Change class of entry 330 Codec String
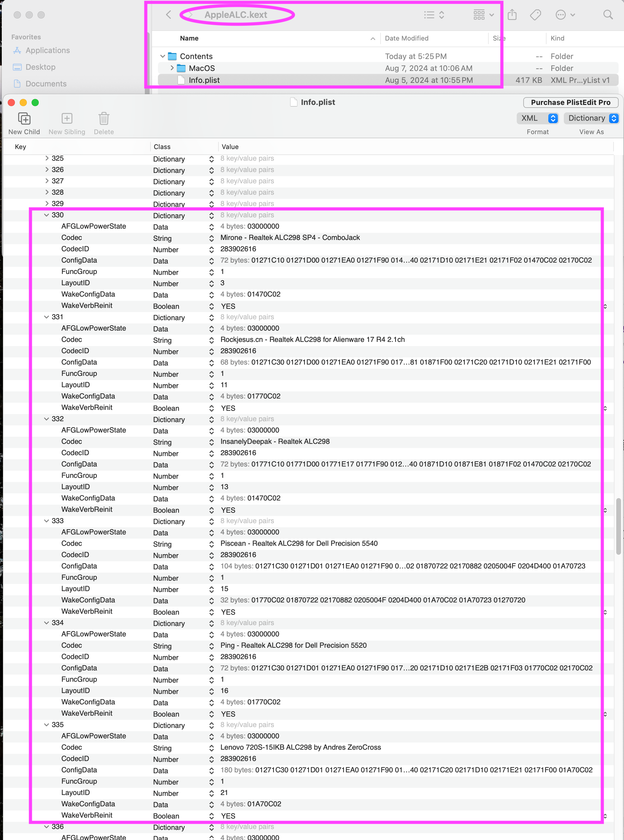This screenshot has width=624, height=840. pyautogui.click(x=212, y=238)
